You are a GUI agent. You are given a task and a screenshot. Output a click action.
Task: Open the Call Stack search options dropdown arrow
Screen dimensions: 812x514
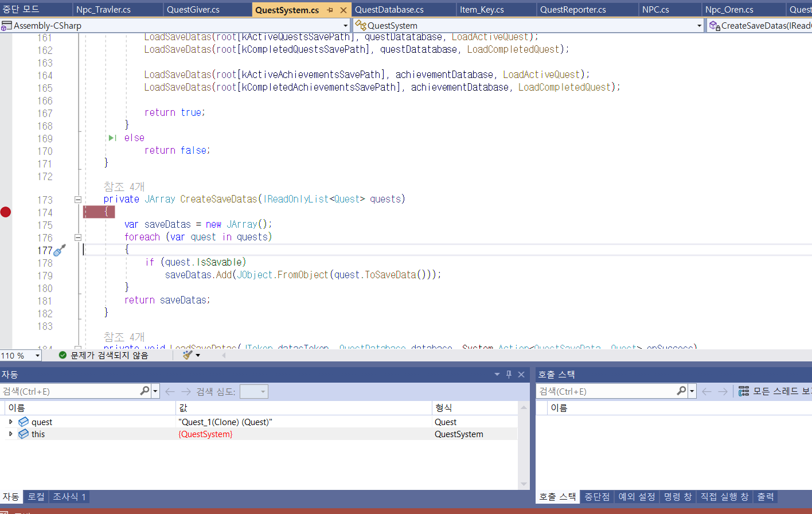click(x=692, y=391)
